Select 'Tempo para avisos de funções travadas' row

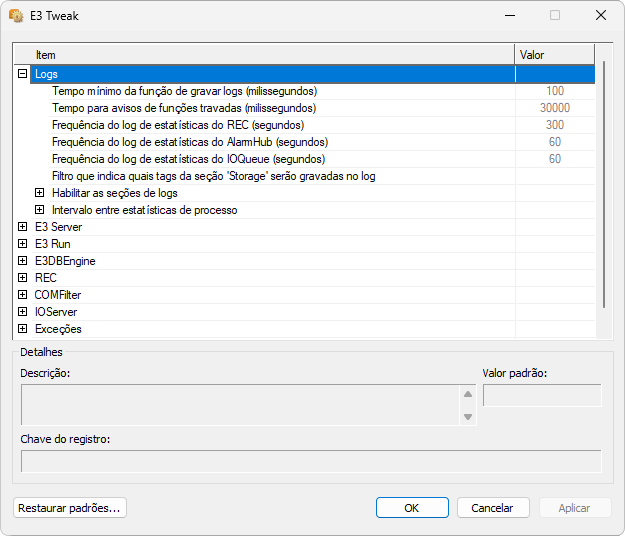click(183, 108)
